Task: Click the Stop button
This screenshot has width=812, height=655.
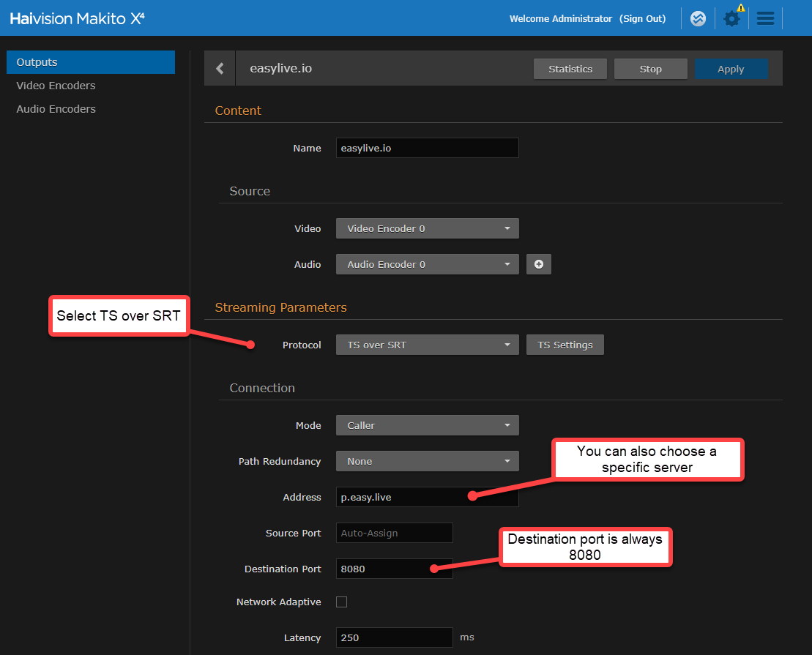Action: pyautogui.click(x=650, y=69)
